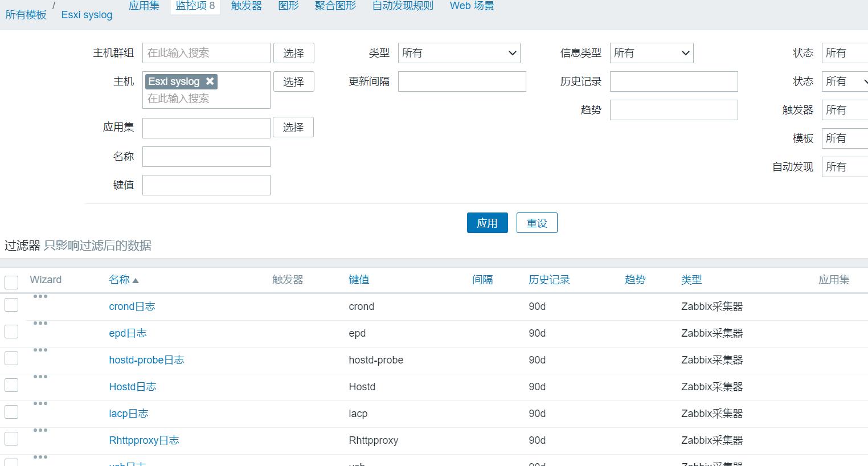Viewport: 868px width, 466px height.
Task: Click inside the 键值 filter input field
Action: click(206, 185)
